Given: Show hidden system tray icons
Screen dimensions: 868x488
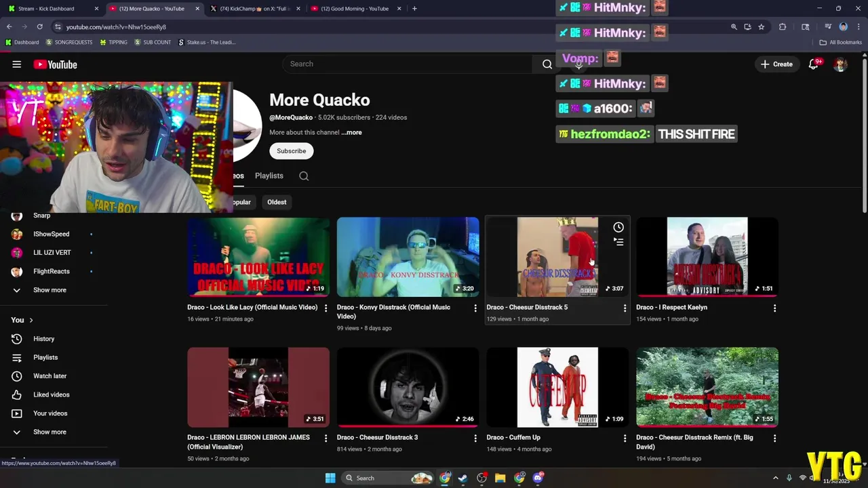Looking at the screenshot, I should pos(776,478).
